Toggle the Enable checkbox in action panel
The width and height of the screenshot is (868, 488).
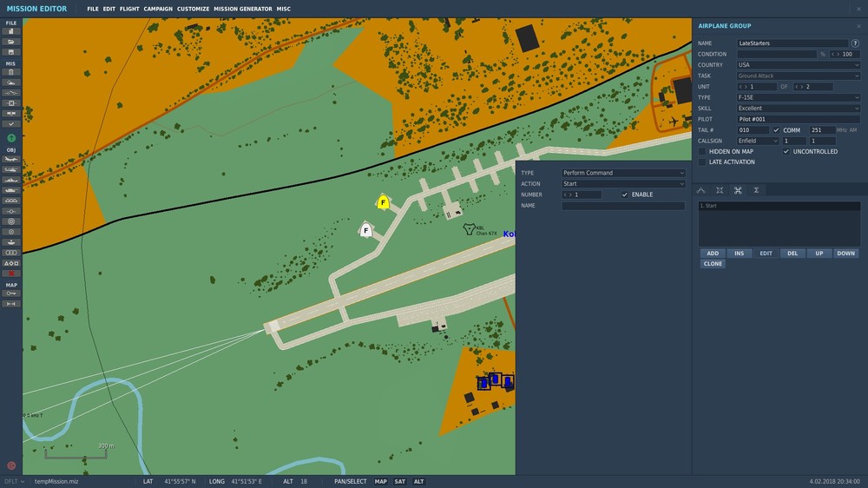(x=624, y=195)
